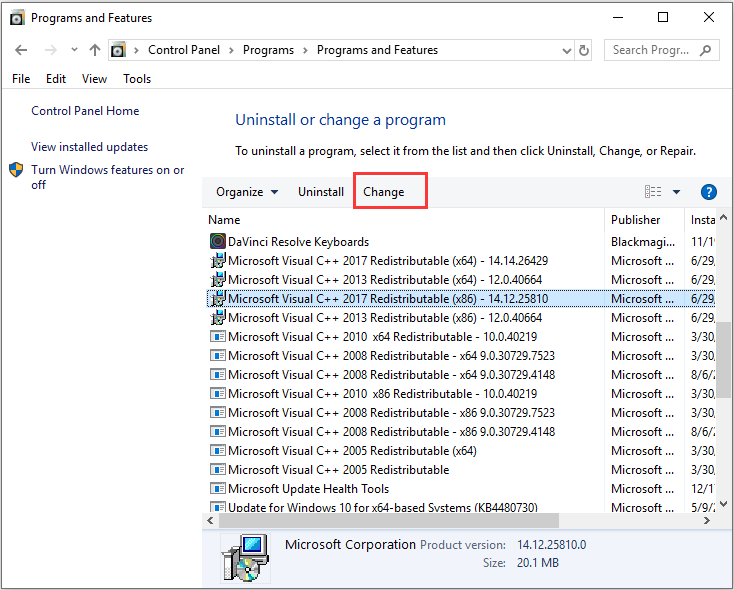Expand chevron after Programs breadcrumb
Image resolution: width=734 pixels, height=590 pixels.
[305, 51]
